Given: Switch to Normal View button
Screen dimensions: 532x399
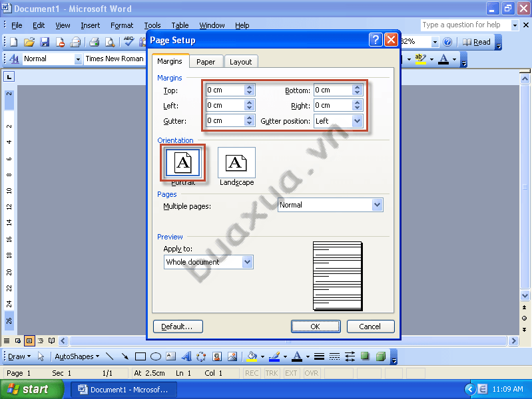Looking at the screenshot, I should [7, 340].
